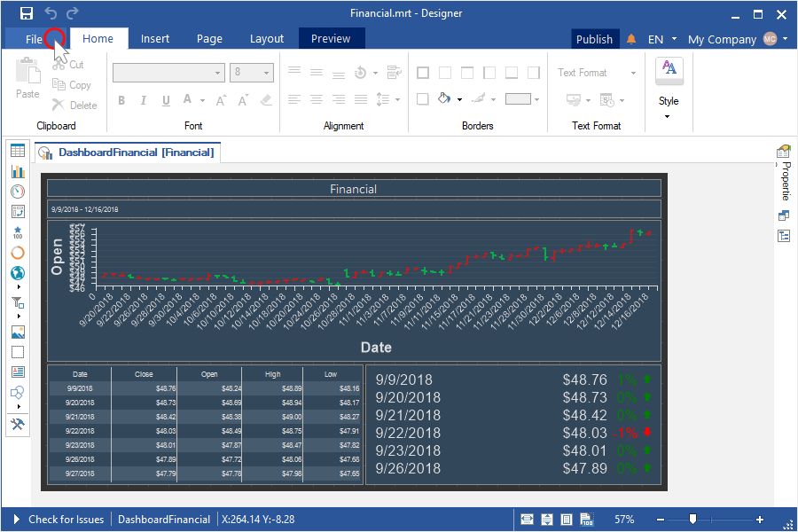Add a Region Map globe element
Screen dimensions: 798x532
click(18, 273)
